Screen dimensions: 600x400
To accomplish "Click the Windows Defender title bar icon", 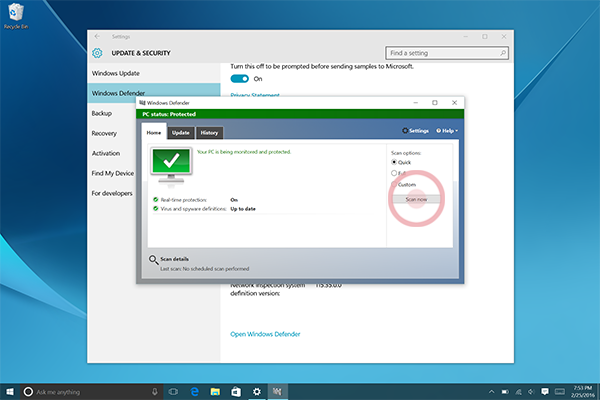I will 142,103.
